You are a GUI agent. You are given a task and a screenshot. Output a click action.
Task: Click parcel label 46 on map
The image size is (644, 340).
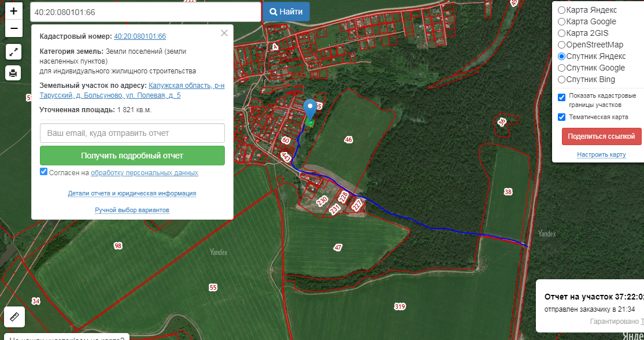(x=348, y=139)
